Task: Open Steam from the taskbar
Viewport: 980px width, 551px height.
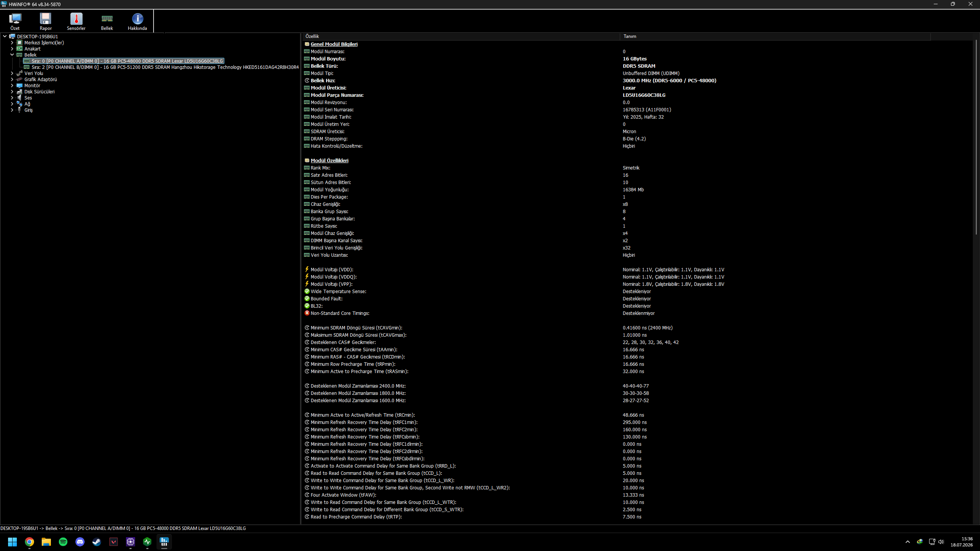Action: click(x=97, y=542)
